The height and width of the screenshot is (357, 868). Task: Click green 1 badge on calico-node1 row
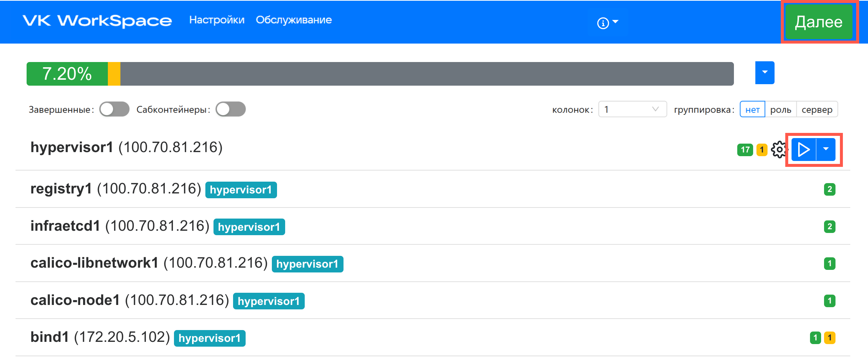[830, 301]
